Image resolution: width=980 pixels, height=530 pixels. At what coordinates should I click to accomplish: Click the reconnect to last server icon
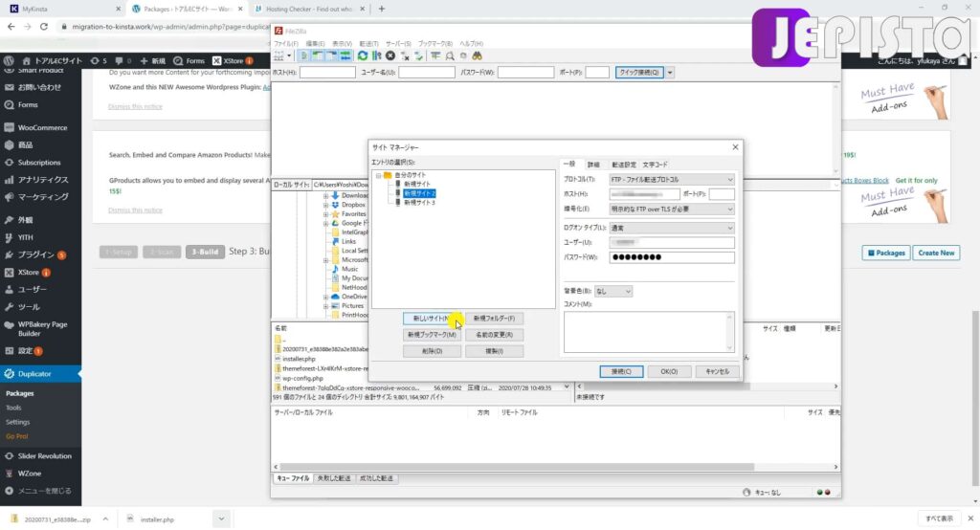tap(419, 56)
